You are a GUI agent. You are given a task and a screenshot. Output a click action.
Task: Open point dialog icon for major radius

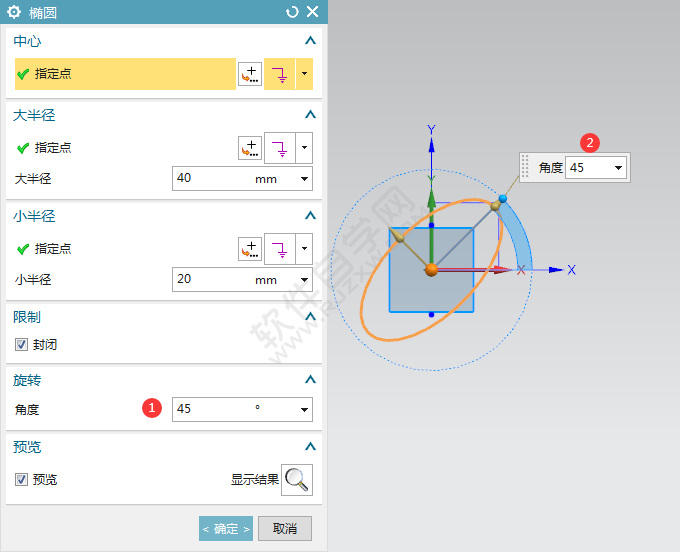pyautogui.click(x=249, y=148)
